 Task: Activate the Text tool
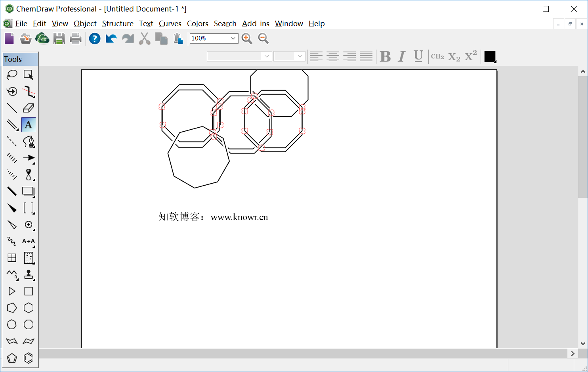(x=29, y=125)
